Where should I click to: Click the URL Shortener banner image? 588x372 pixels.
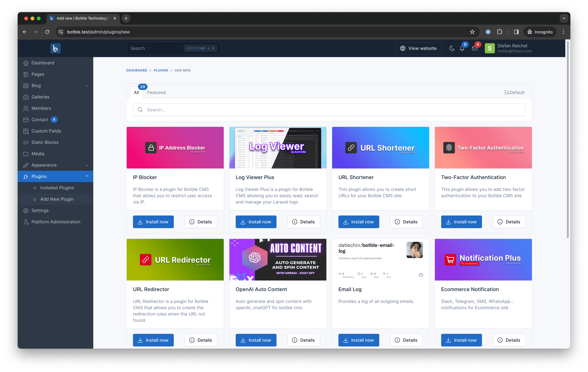click(x=380, y=148)
